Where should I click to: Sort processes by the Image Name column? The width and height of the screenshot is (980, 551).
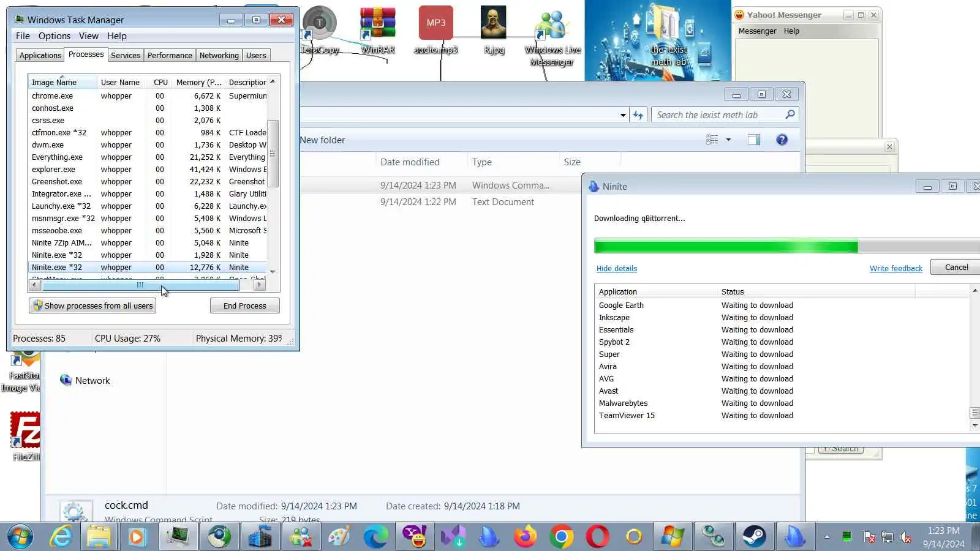62,82
